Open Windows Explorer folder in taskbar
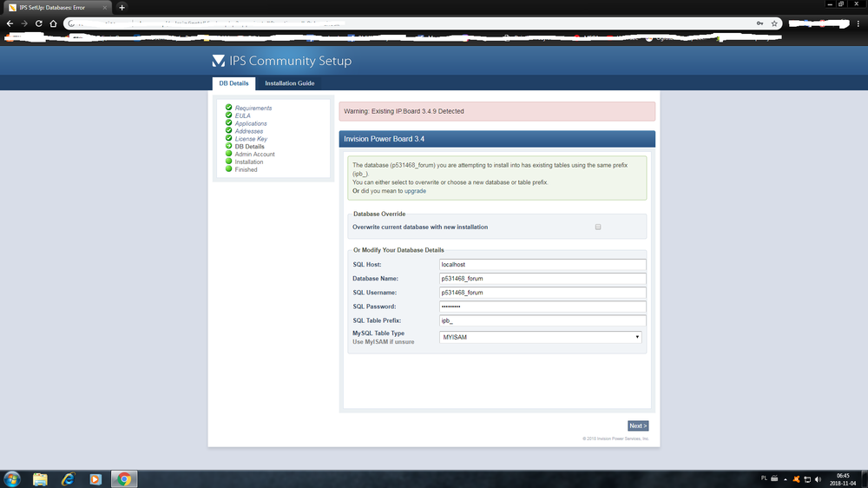868x488 pixels. [40, 478]
